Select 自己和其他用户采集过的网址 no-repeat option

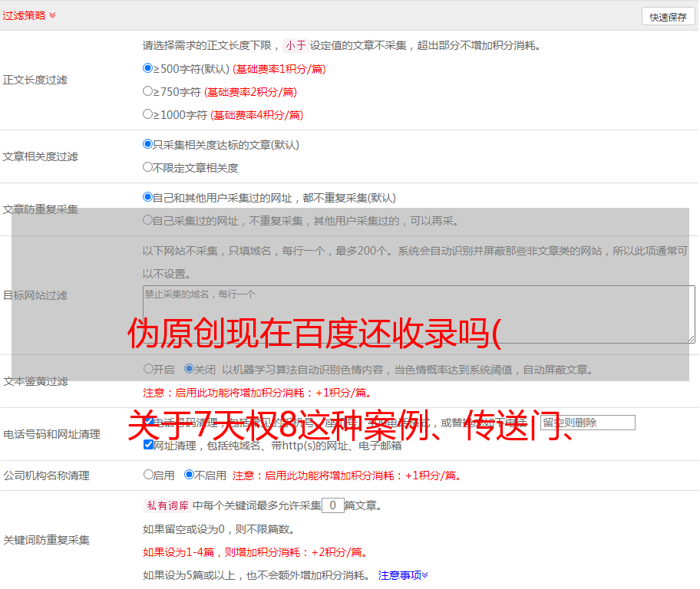click(147, 197)
